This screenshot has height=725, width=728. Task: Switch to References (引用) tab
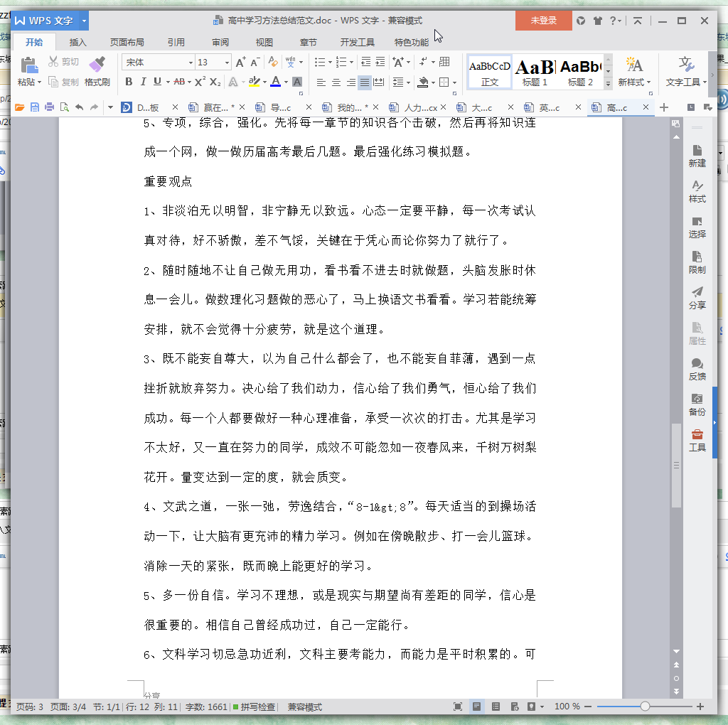pyautogui.click(x=176, y=42)
